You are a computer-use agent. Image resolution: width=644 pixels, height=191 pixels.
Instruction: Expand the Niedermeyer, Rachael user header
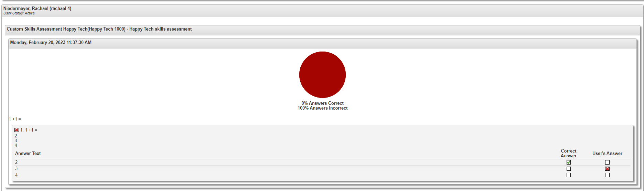pos(37,9)
